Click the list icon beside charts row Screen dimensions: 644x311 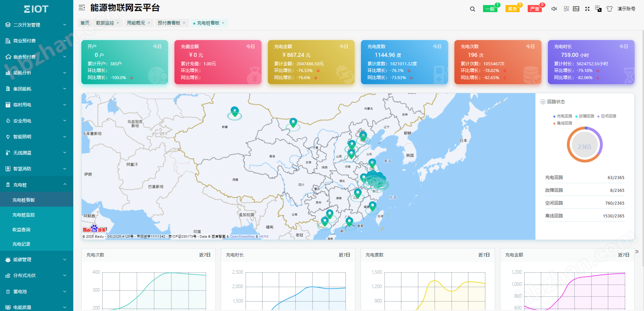click(x=637, y=251)
